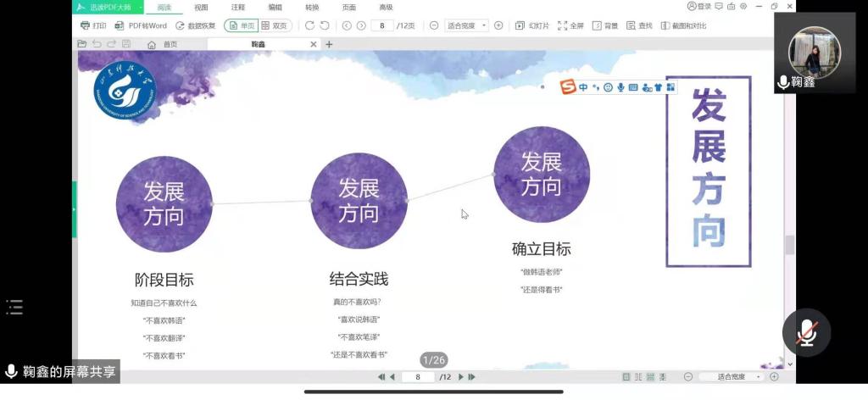The height and width of the screenshot is (400, 868).
Task: Switch to single page 单页 view
Action: pos(241,25)
